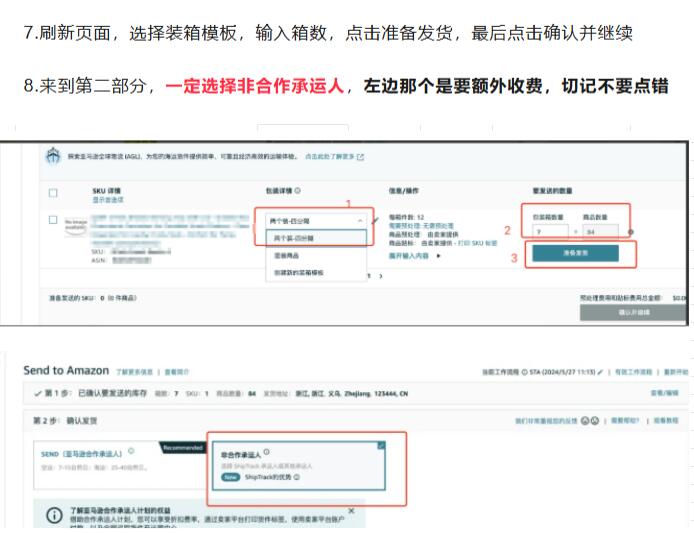Click the remove icon beside product quantity field

click(631, 232)
